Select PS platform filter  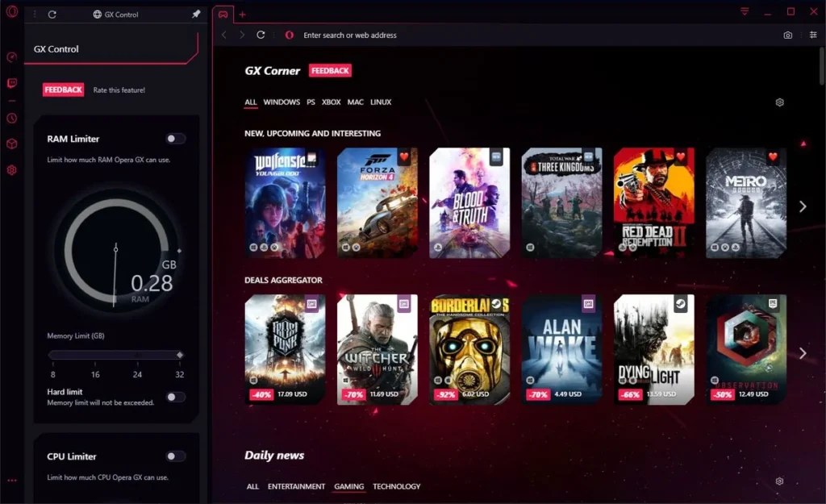point(311,102)
